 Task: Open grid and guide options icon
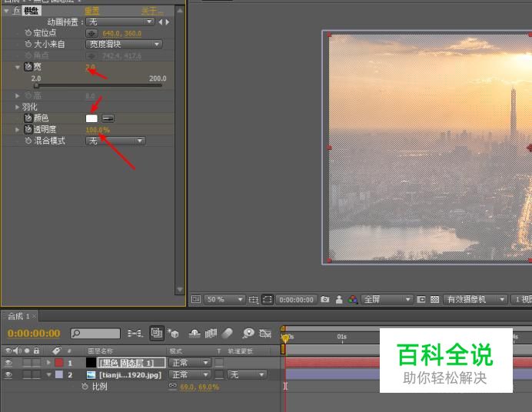coord(254,300)
